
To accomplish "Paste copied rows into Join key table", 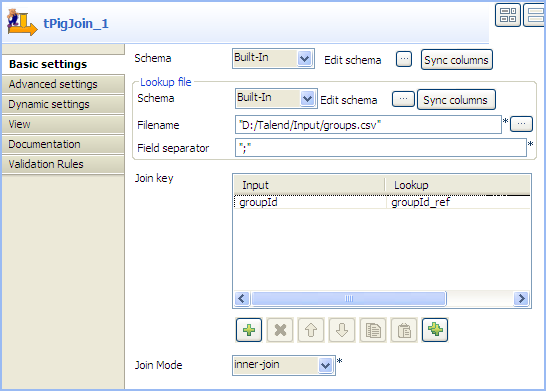I will (x=404, y=330).
